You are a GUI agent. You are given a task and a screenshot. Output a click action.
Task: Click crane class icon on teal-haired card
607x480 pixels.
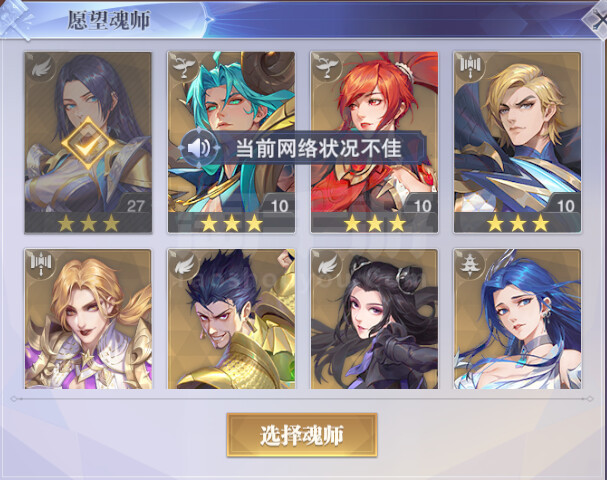click(184, 68)
